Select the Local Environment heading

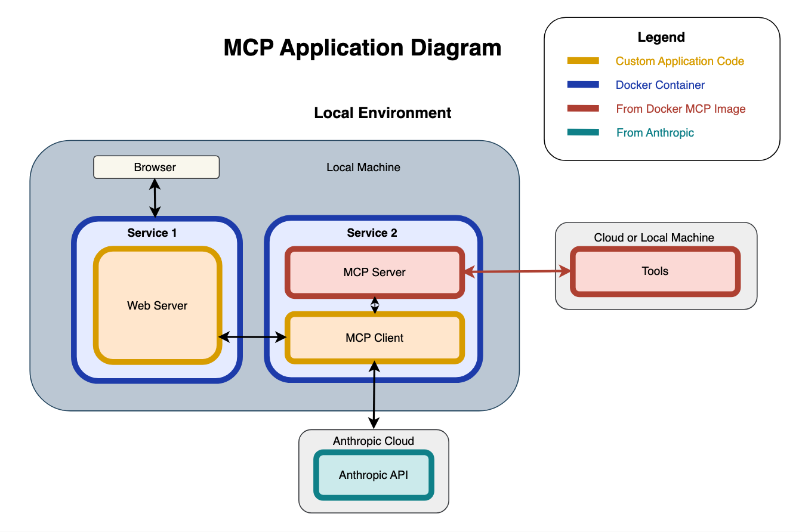point(383,113)
